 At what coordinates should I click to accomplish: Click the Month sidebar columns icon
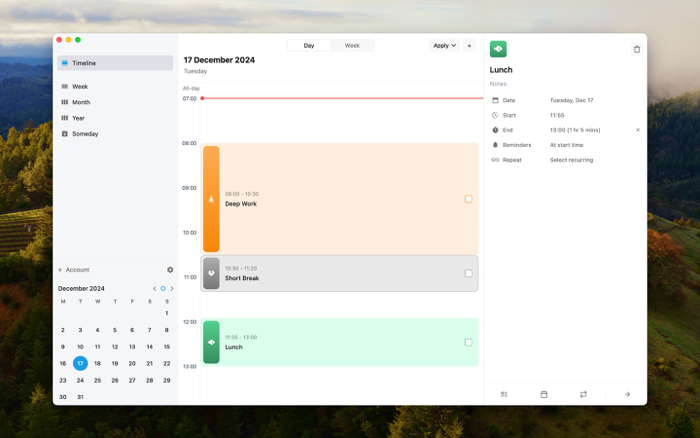point(65,102)
